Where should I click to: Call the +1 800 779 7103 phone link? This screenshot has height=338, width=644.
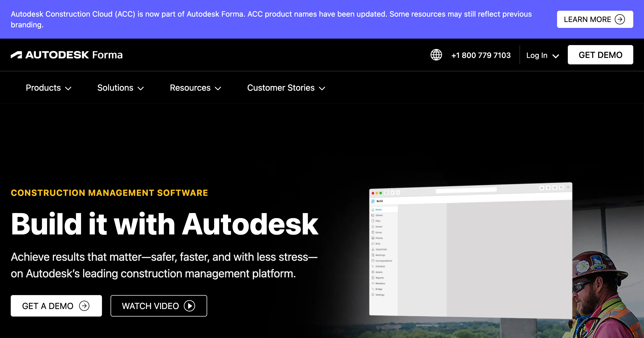click(481, 55)
